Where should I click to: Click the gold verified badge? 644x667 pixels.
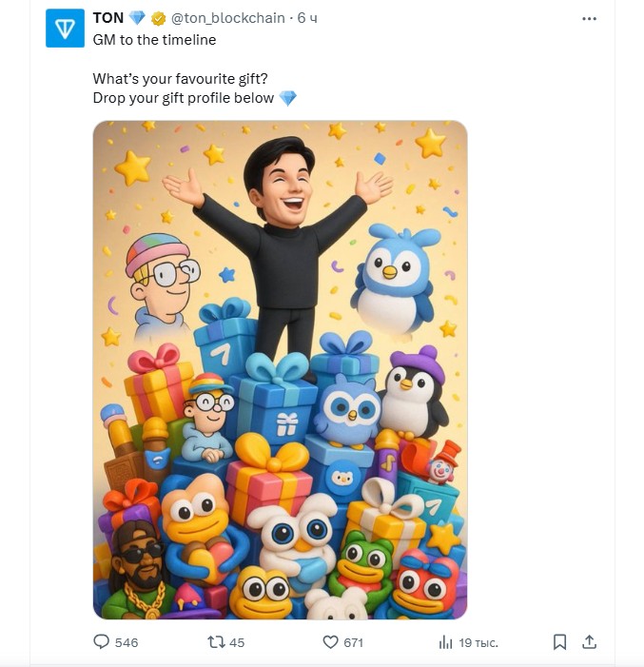pyautogui.click(x=159, y=19)
